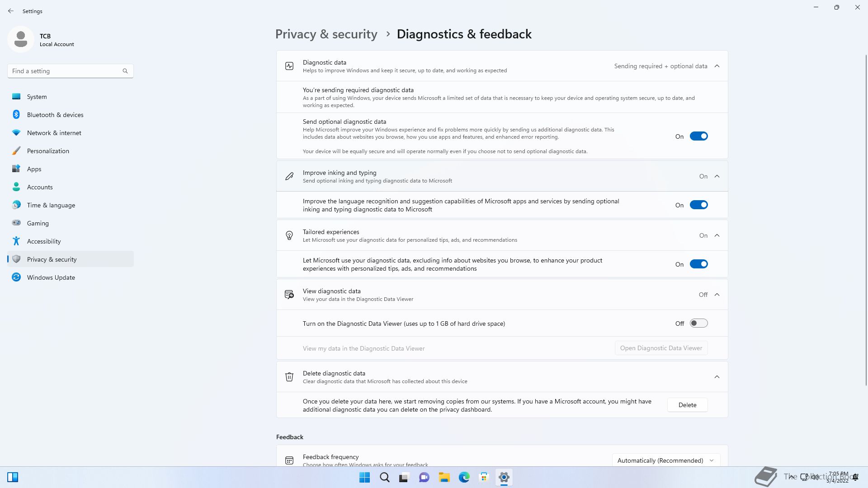Open Feedback frequency dropdown
The image size is (868, 488).
pyautogui.click(x=666, y=460)
